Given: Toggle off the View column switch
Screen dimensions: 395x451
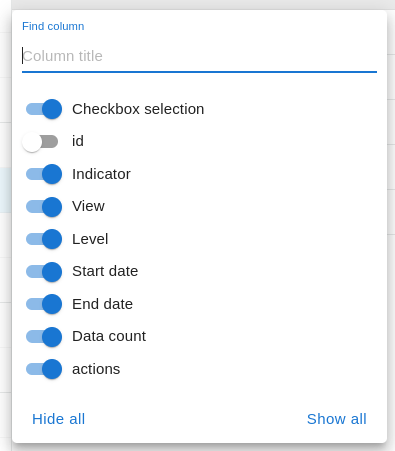Looking at the screenshot, I should tap(44, 207).
